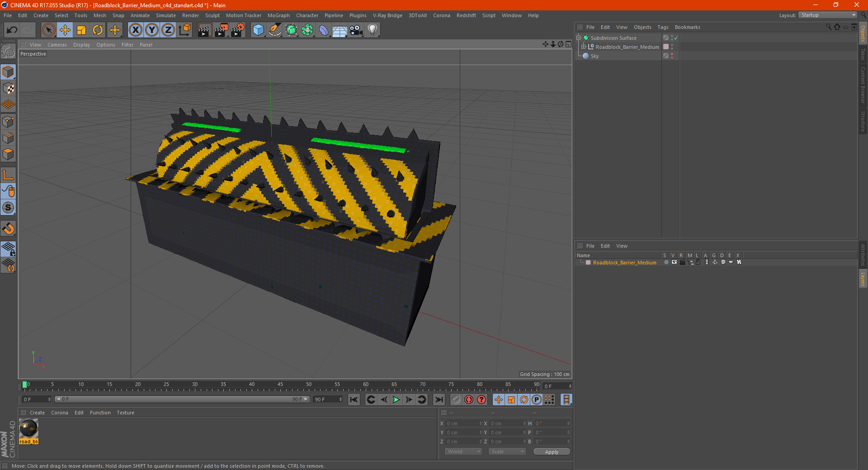Screen dimensions: 868x470
Task: Toggle Z-axis lock
Action: pos(168,30)
